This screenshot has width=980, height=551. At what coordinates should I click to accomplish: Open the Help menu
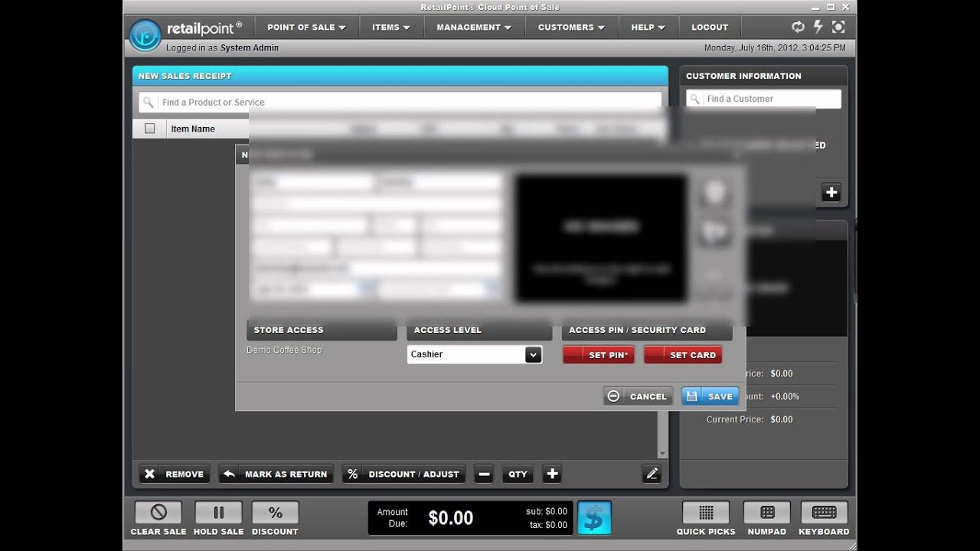pos(648,27)
